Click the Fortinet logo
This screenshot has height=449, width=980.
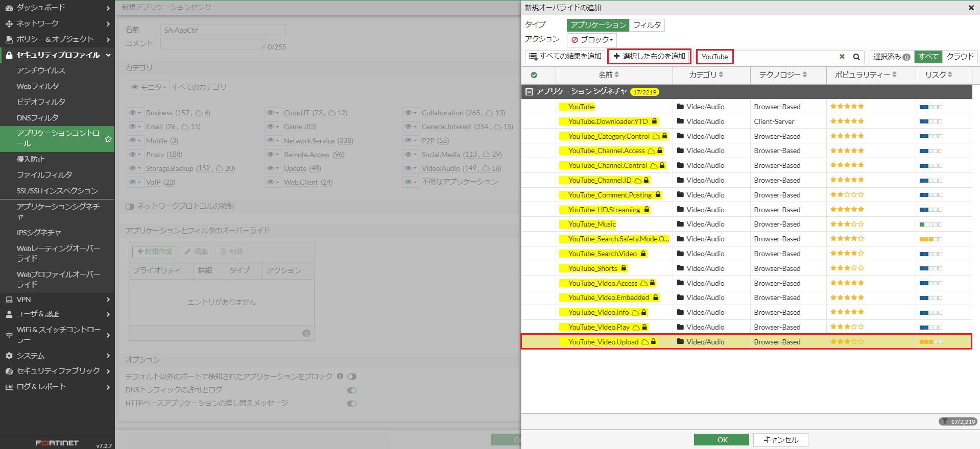pos(57,443)
